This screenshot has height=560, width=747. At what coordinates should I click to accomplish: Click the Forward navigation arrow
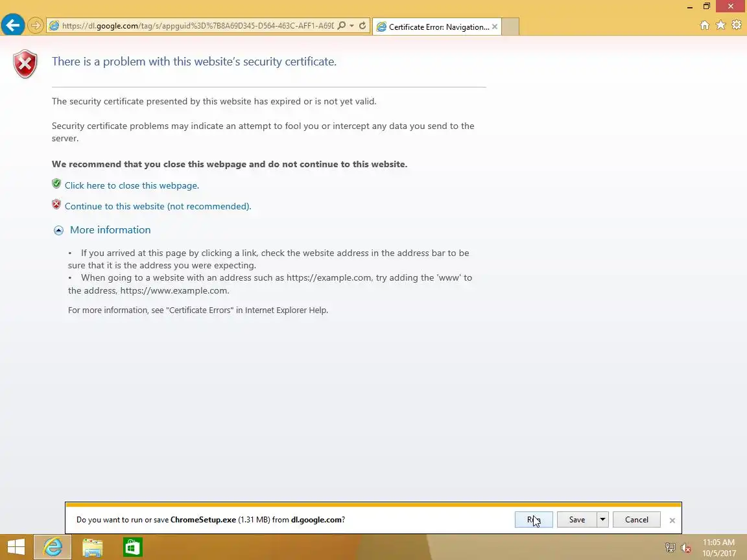point(35,25)
